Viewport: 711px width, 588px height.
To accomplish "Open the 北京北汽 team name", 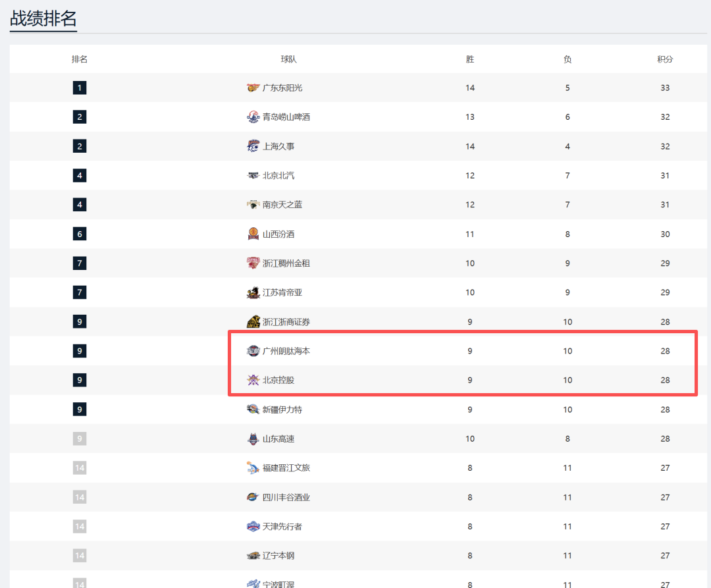I will point(278,175).
